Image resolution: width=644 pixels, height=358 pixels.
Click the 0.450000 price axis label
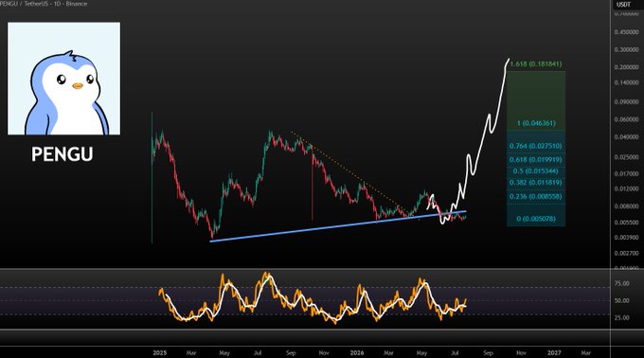pos(627,32)
